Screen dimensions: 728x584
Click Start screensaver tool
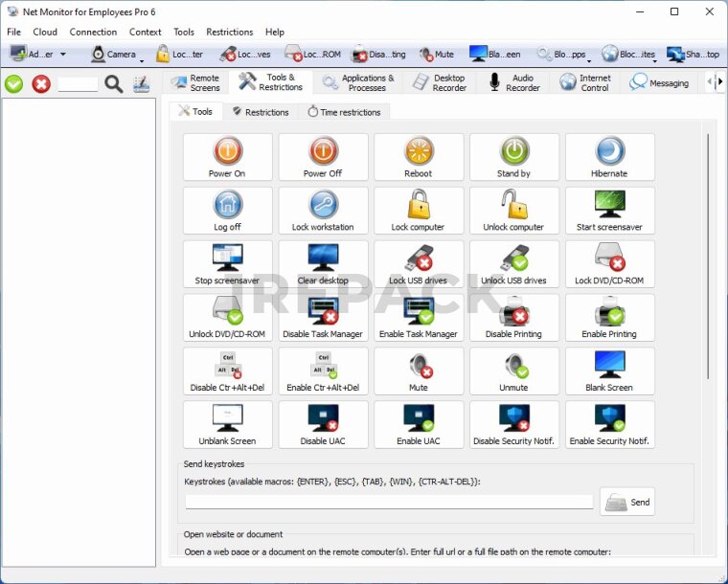[609, 211]
